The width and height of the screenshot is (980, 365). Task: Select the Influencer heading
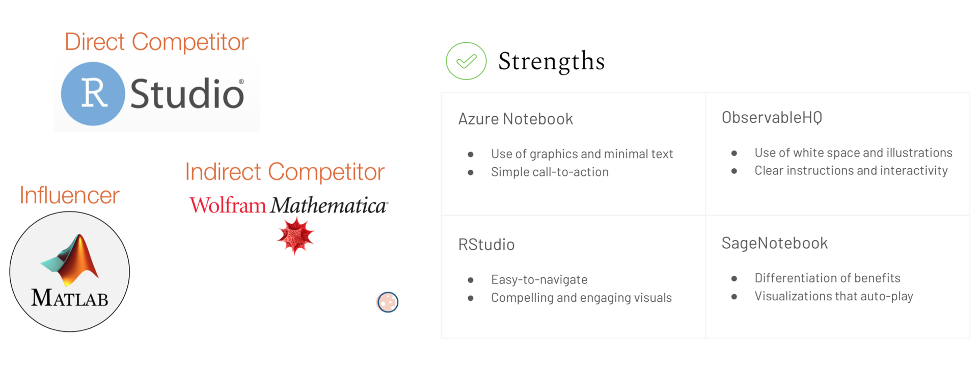(x=69, y=195)
